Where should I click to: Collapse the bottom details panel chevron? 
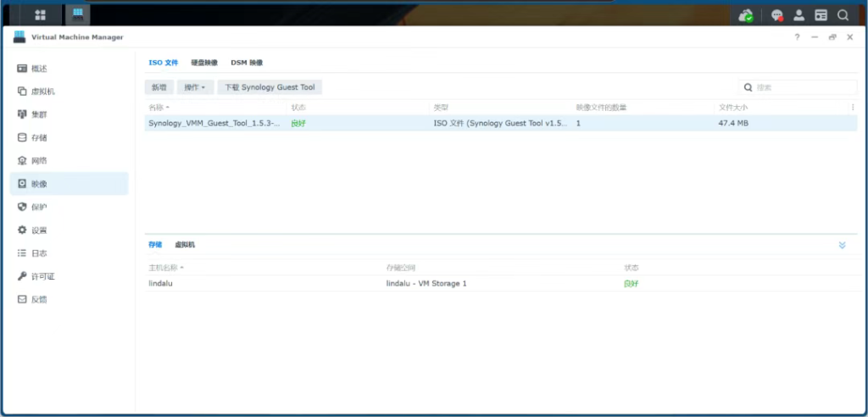(x=842, y=245)
